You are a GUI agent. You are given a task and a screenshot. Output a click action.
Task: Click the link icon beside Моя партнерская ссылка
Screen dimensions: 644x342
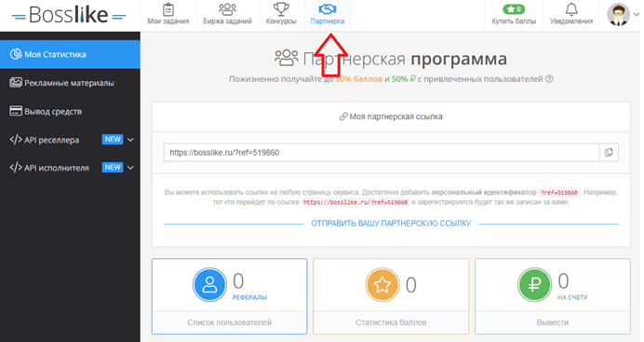point(343,116)
